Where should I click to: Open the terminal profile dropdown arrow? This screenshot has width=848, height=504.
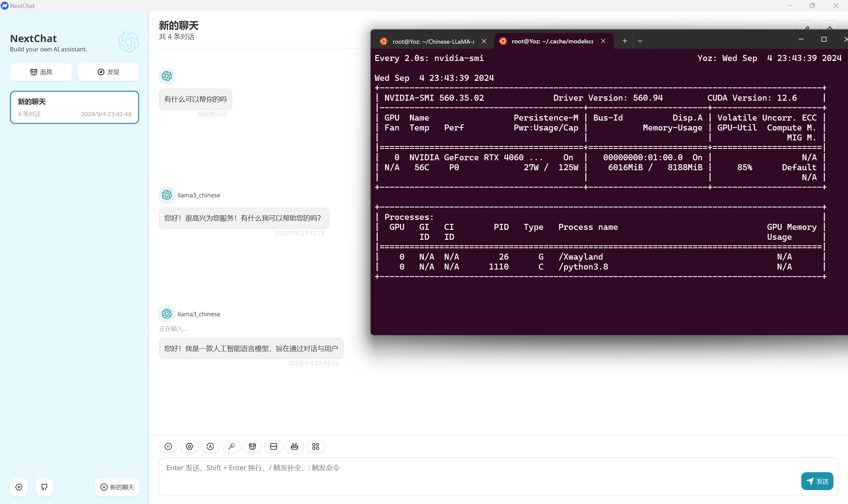click(640, 41)
